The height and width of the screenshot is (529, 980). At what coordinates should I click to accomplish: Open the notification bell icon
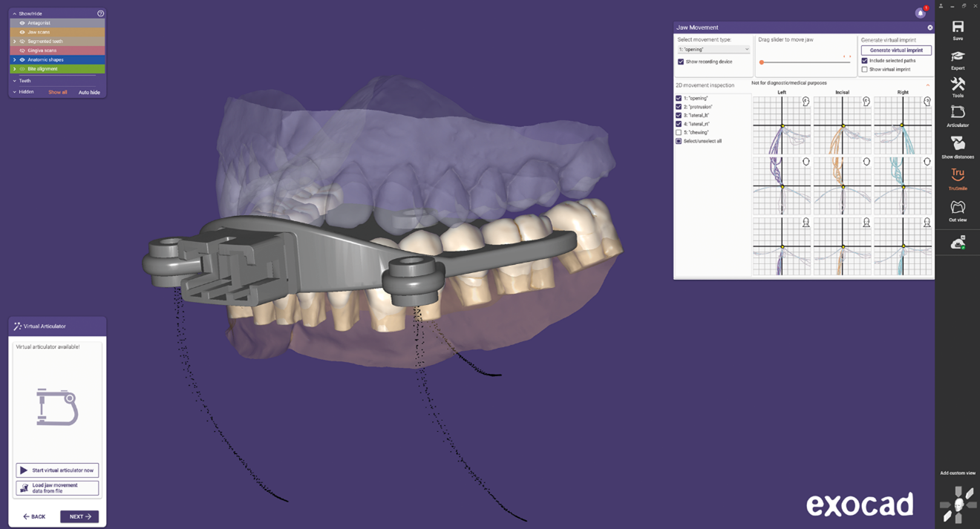click(921, 13)
